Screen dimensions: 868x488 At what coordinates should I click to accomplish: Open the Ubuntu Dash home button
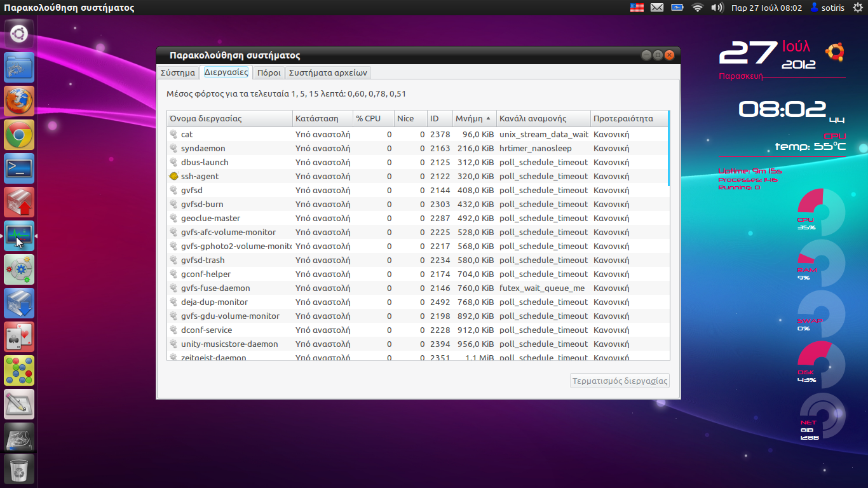(x=19, y=33)
